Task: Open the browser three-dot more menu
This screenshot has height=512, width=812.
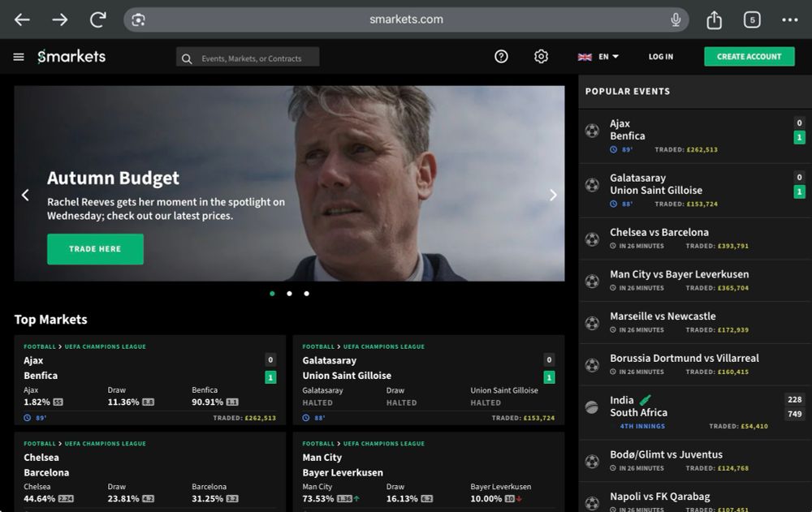Action: click(790, 19)
